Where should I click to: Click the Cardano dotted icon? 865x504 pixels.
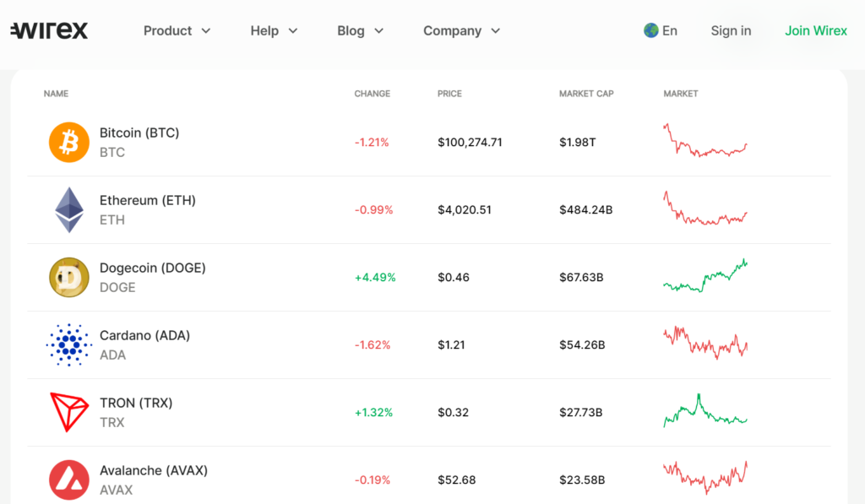point(69,344)
